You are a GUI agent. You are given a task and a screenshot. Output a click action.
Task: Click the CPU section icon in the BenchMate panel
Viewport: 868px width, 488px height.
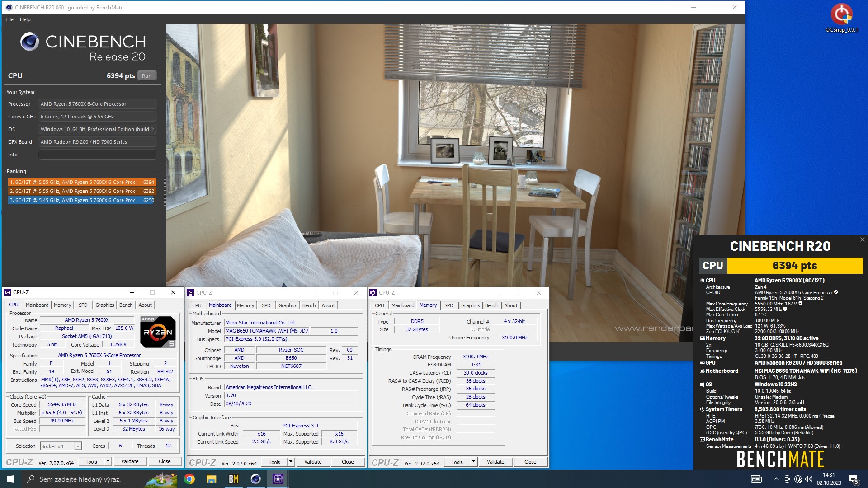click(x=702, y=281)
